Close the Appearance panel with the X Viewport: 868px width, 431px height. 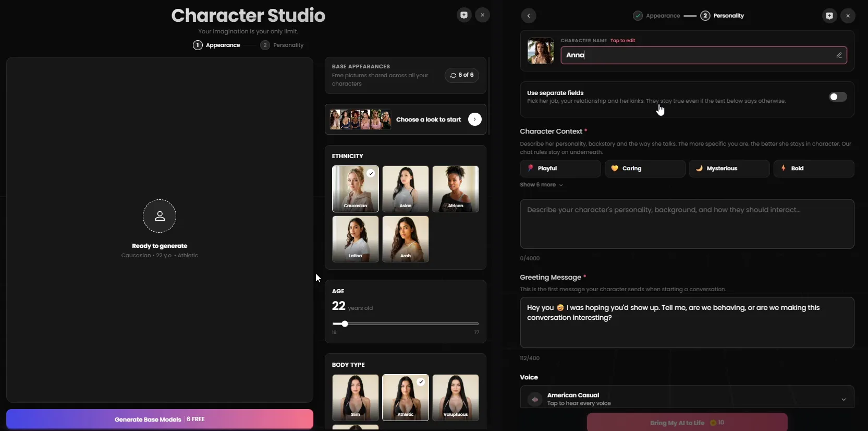(x=483, y=15)
